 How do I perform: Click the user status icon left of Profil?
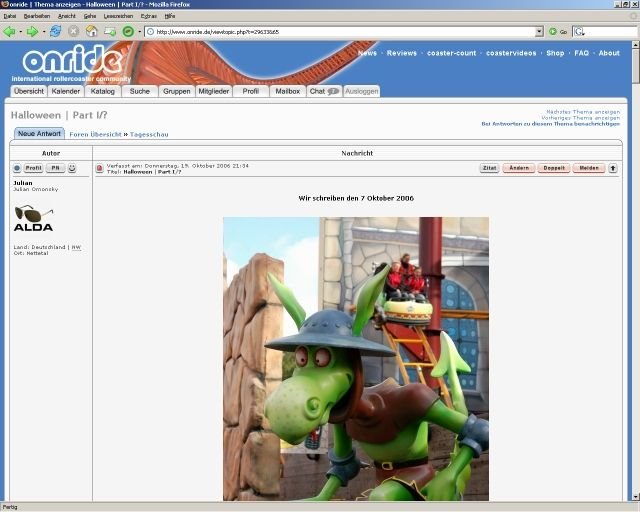coord(17,168)
